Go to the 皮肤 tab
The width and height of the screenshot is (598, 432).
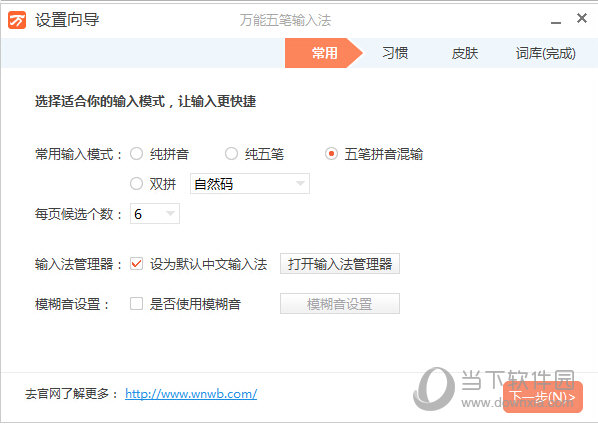(465, 53)
